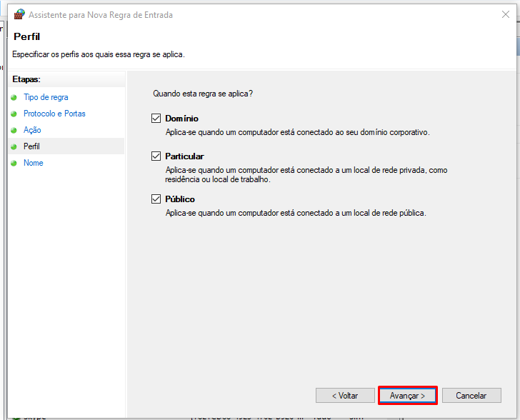The width and height of the screenshot is (520, 420).
Task: Click the green bullet beside Nome
Action: [14, 163]
